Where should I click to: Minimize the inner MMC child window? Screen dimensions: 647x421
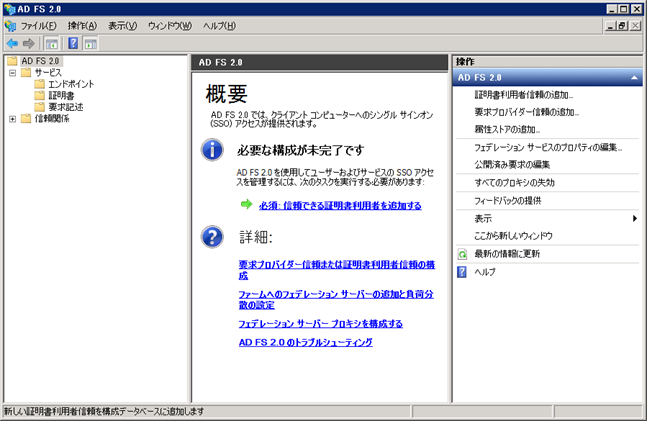click(x=611, y=26)
